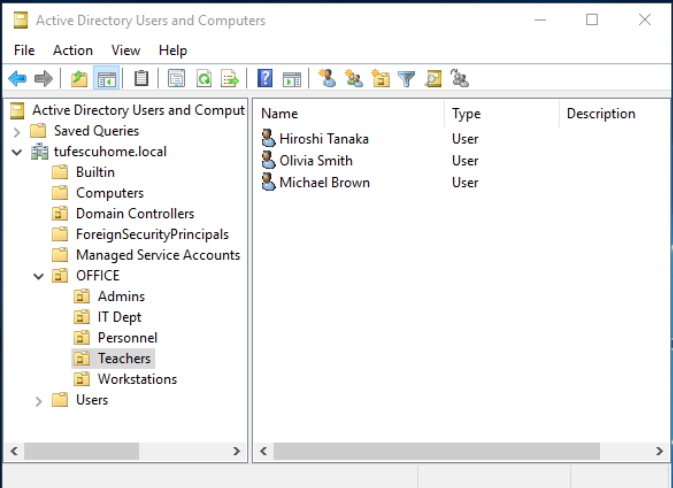The height and width of the screenshot is (488, 673).
Task: Click the green Refresh toolbar icon
Action: pyautogui.click(x=204, y=79)
